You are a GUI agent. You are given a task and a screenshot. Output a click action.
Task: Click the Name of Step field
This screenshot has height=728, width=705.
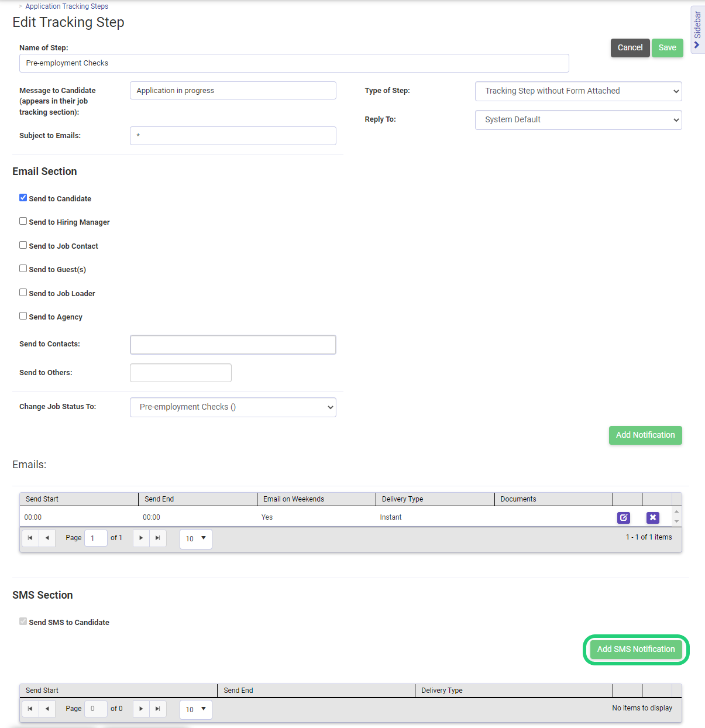(294, 63)
